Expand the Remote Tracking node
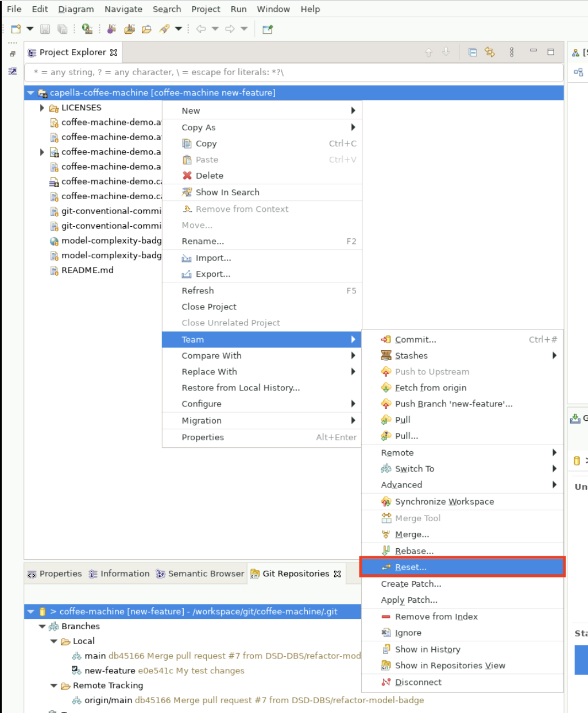 click(x=53, y=685)
